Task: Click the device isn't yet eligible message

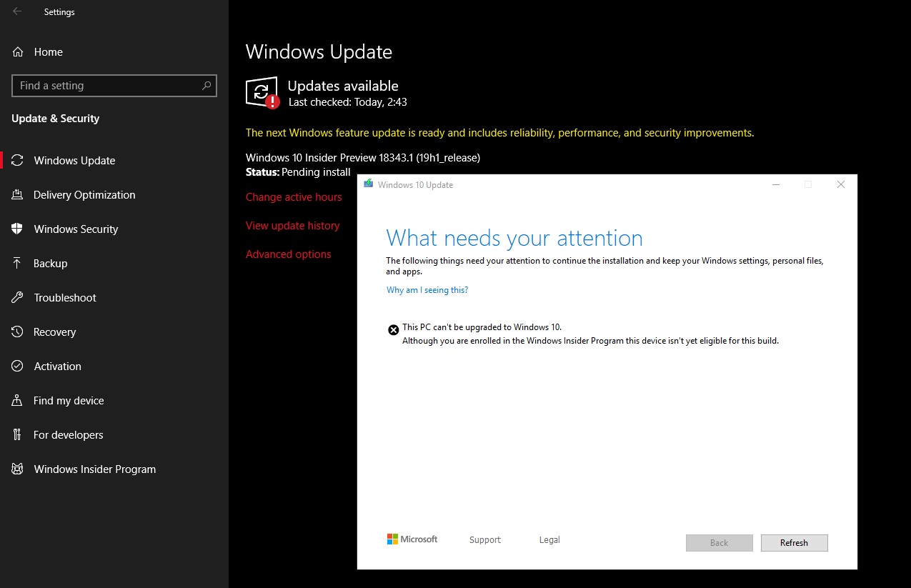Action: coord(590,341)
